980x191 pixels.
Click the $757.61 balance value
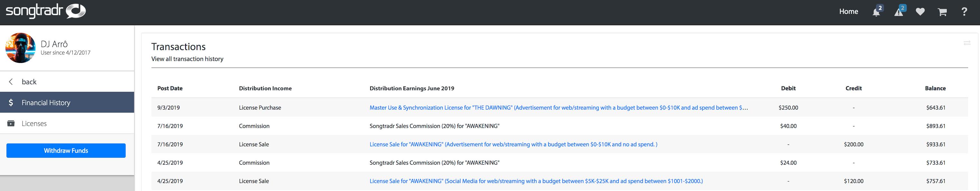tap(936, 181)
